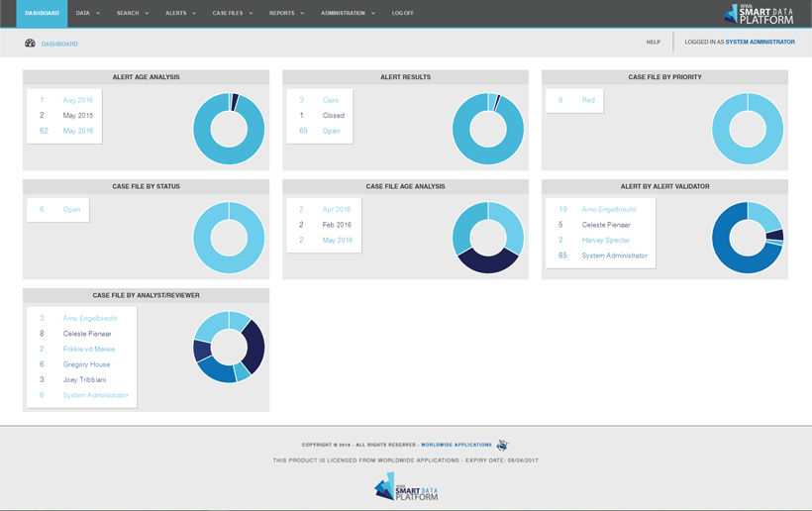Click Arno Engelbrecht in Analyst/Reviewer legend
Viewport: 812px width, 511px height.
[90, 319]
